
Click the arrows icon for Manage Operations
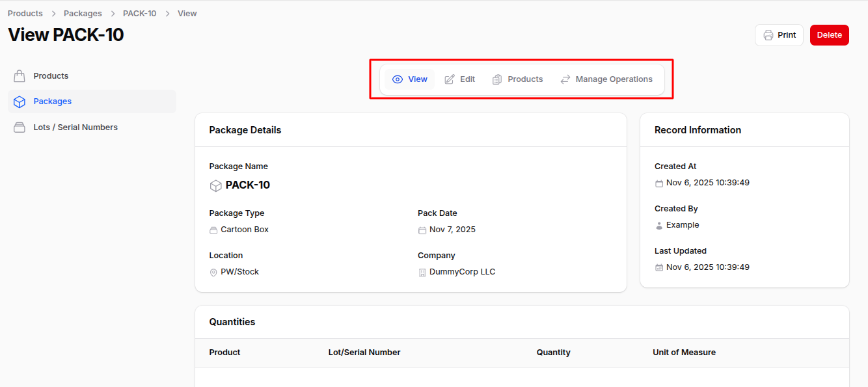565,79
